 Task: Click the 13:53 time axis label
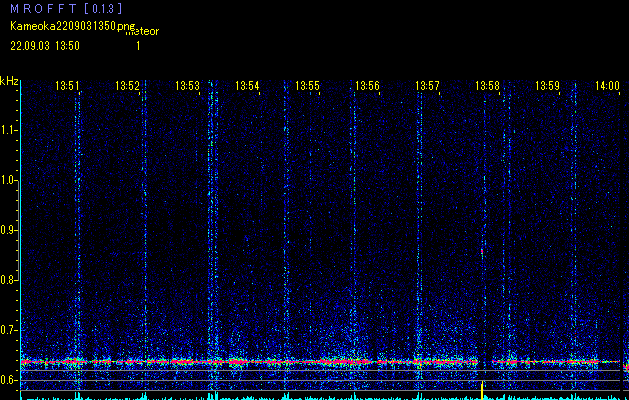[187, 86]
